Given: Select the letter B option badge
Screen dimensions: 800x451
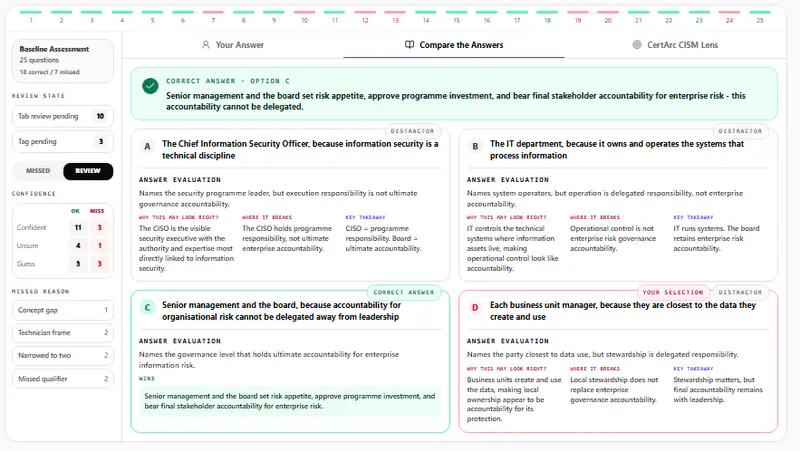Looking at the screenshot, I should pyautogui.click(x=475, y=146).
